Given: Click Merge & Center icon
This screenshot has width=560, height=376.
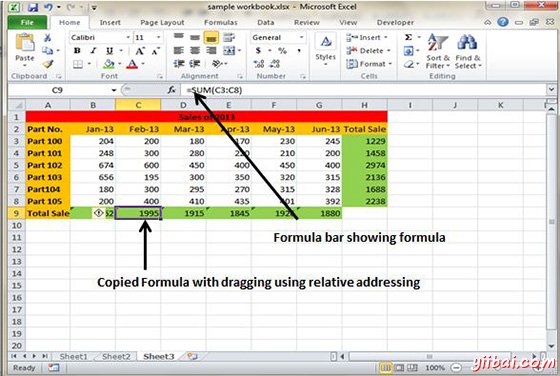Looking at the screenshot, I should pyautogui.click(x=229, y=51).
